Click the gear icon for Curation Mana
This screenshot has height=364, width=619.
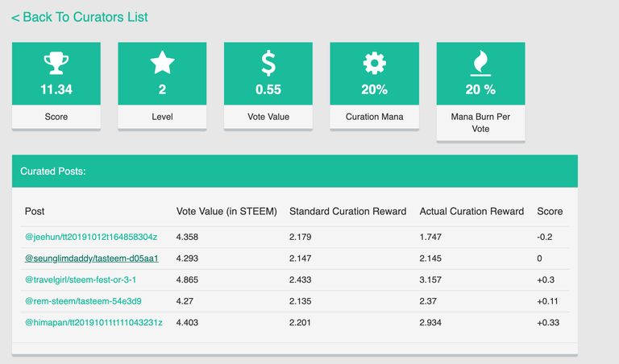pyautogui.click(x=374, y=64)
